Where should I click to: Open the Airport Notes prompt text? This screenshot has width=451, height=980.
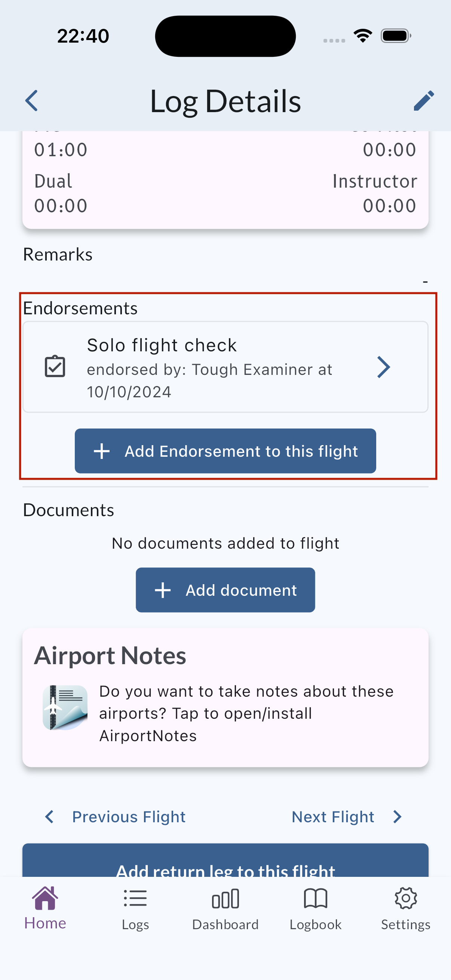point(246,713)
